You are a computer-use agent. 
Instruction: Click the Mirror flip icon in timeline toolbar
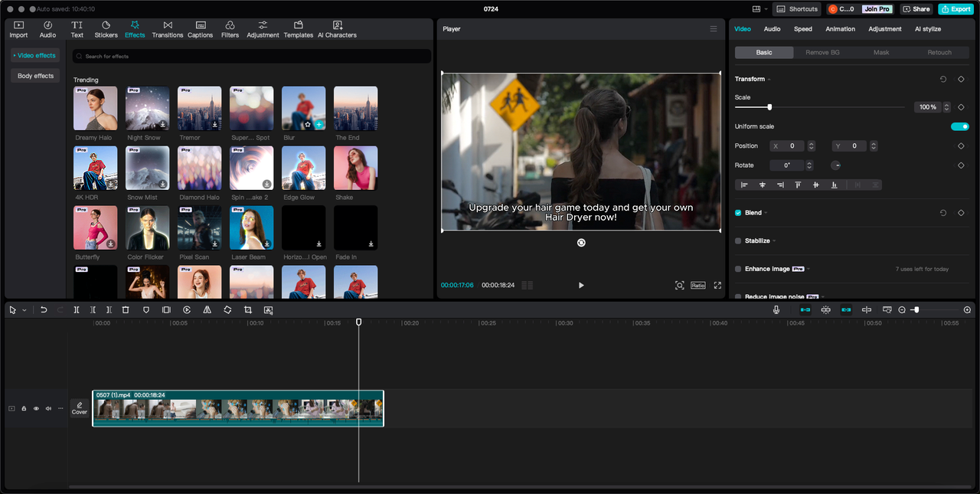[x=207, y=309]
